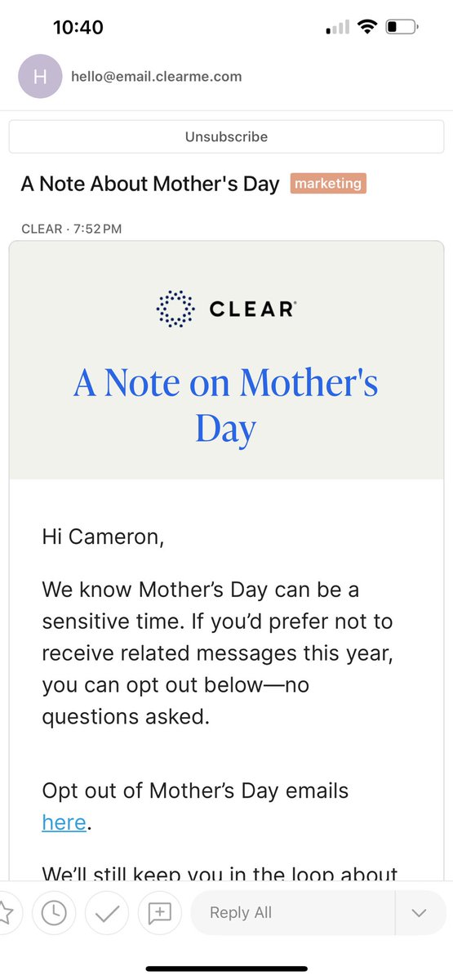Tap the sender avatar with letter H
453x980 pixels.
[38, 77]
